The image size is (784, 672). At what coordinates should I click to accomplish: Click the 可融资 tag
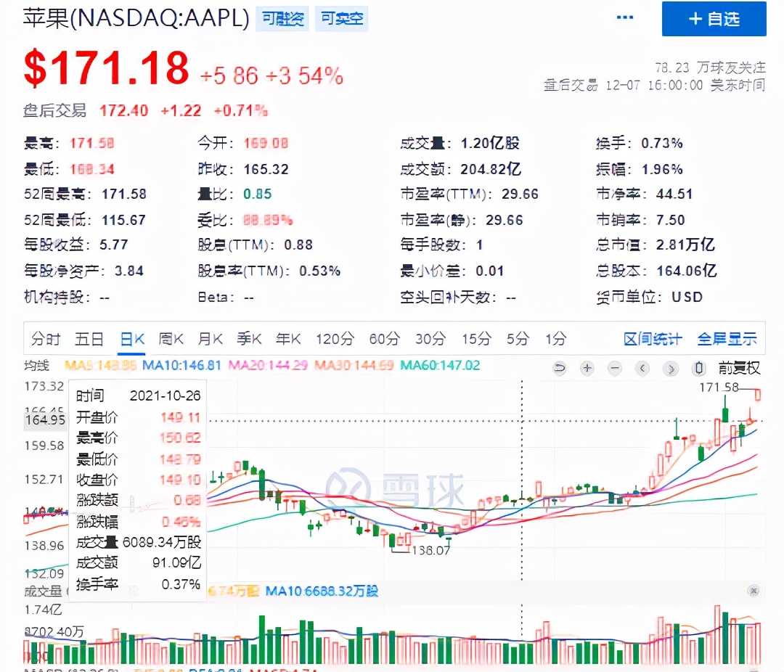[282, 19]
